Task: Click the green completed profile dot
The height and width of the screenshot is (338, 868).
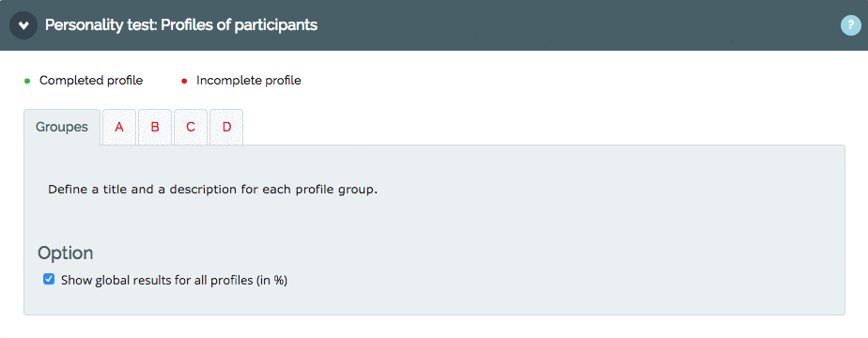Action: [27, 82]
